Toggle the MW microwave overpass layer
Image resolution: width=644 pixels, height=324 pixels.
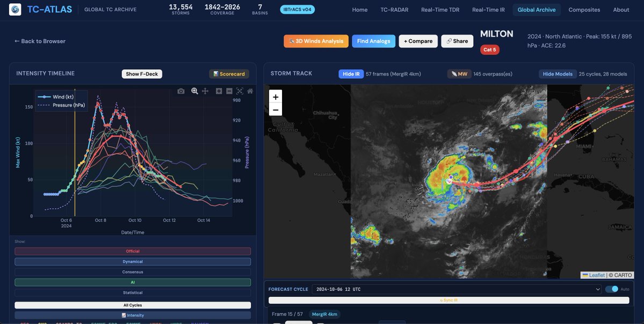tap(459, 74)
